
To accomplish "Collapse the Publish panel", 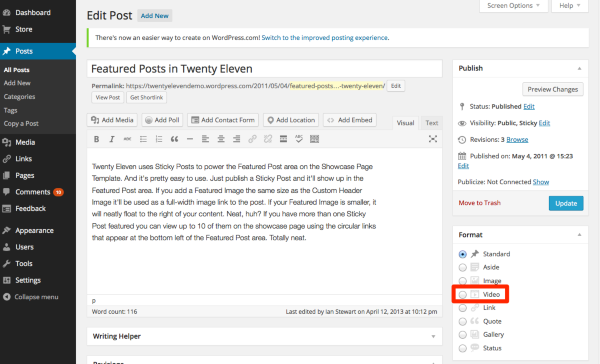I will (x=579, y=69).
